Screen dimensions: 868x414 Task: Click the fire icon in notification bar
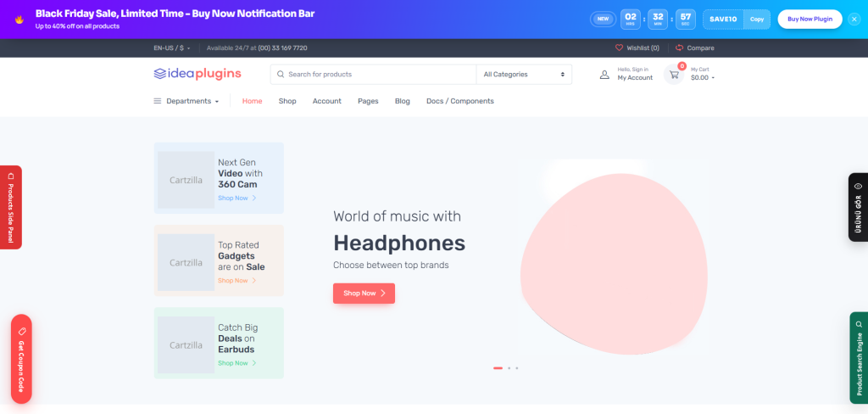(19, 20)
